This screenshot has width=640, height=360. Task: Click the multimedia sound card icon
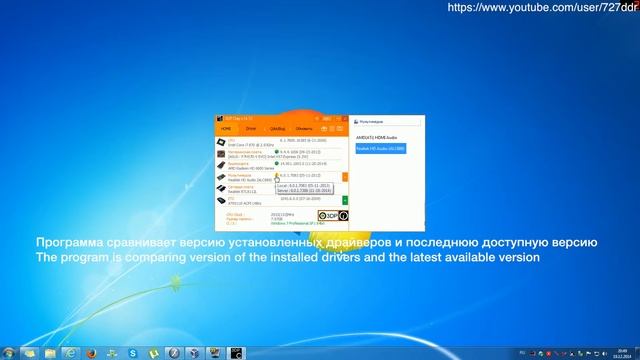point(221,177)
